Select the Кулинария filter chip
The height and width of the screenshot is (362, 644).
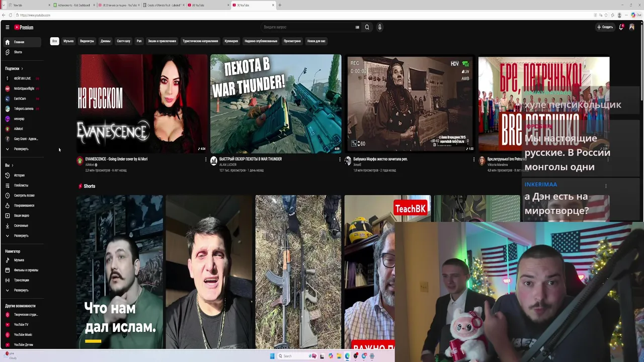point(231,41)
